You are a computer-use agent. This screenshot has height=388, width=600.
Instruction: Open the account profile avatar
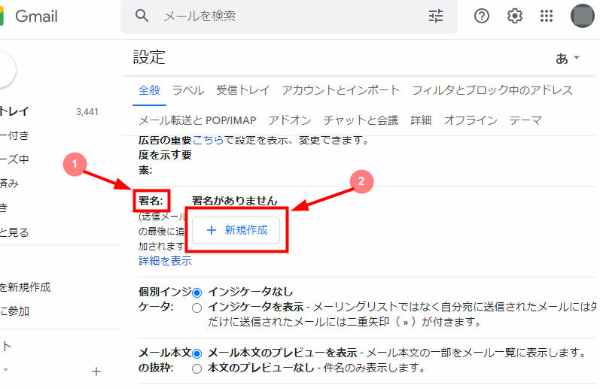pyautogui.click(x=582, y=16)
